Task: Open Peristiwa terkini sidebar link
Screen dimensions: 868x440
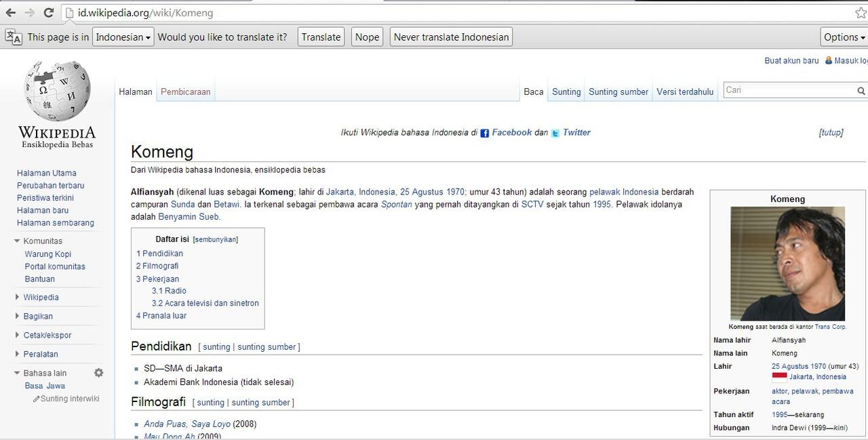Action: pos(45,198)
